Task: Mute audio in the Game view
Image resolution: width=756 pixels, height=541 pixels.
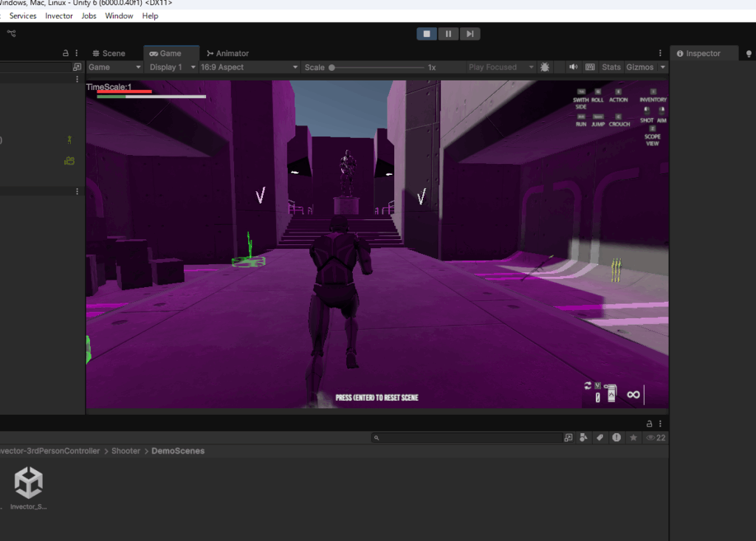Action: [x=573, y=67]
